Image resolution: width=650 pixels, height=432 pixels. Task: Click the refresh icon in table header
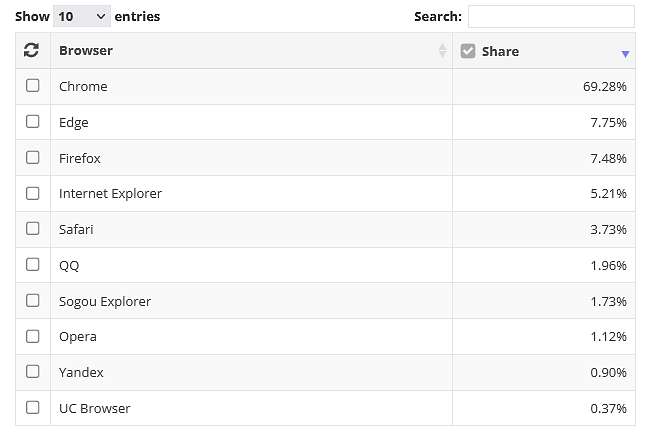[x=32, y=50]
